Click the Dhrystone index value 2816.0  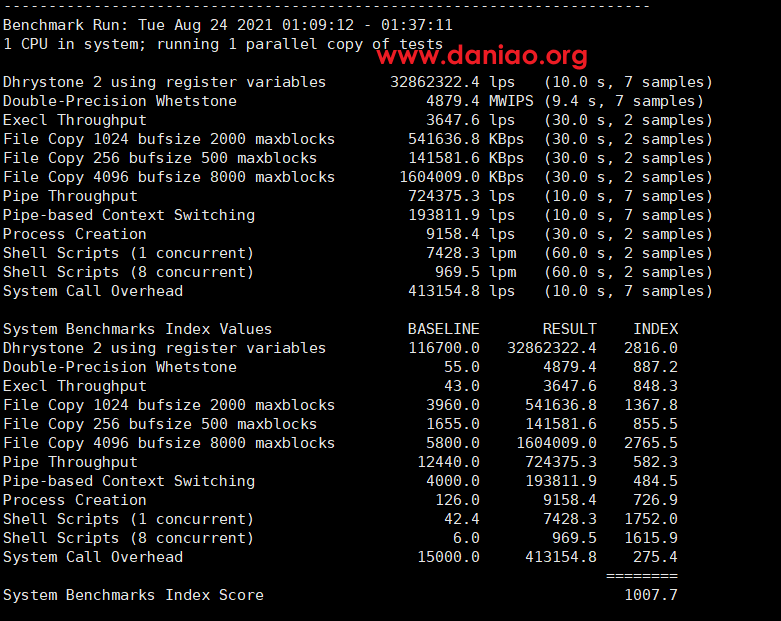650,348
